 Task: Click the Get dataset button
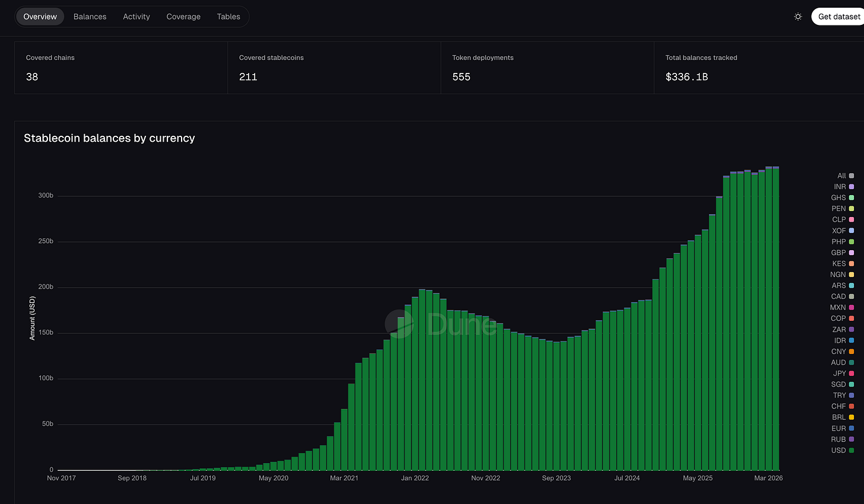click(838, 17)
